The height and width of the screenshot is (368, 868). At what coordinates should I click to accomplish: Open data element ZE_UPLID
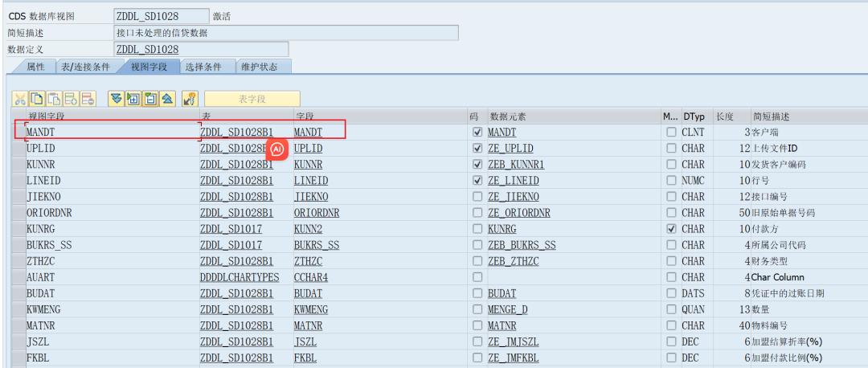(x=510, y=149)
